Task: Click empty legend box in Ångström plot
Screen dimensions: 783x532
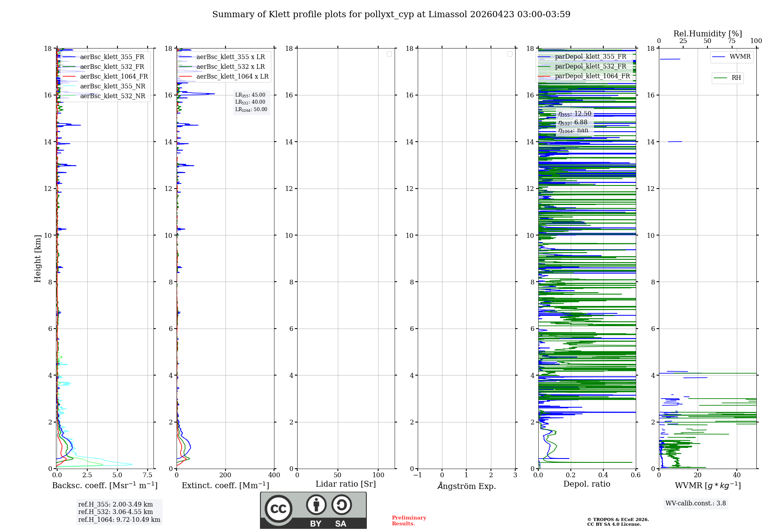Action: tap(510, 54)
